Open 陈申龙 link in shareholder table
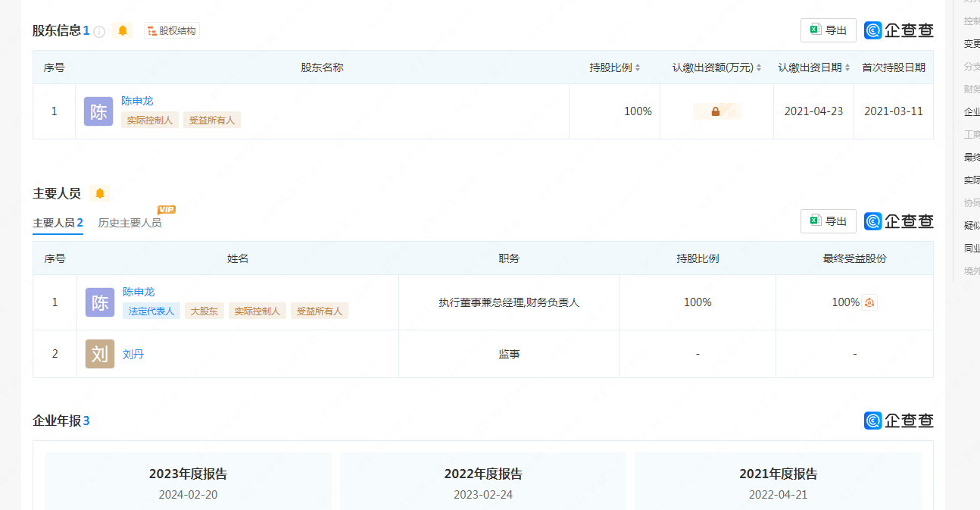 (x=137, y=101)
